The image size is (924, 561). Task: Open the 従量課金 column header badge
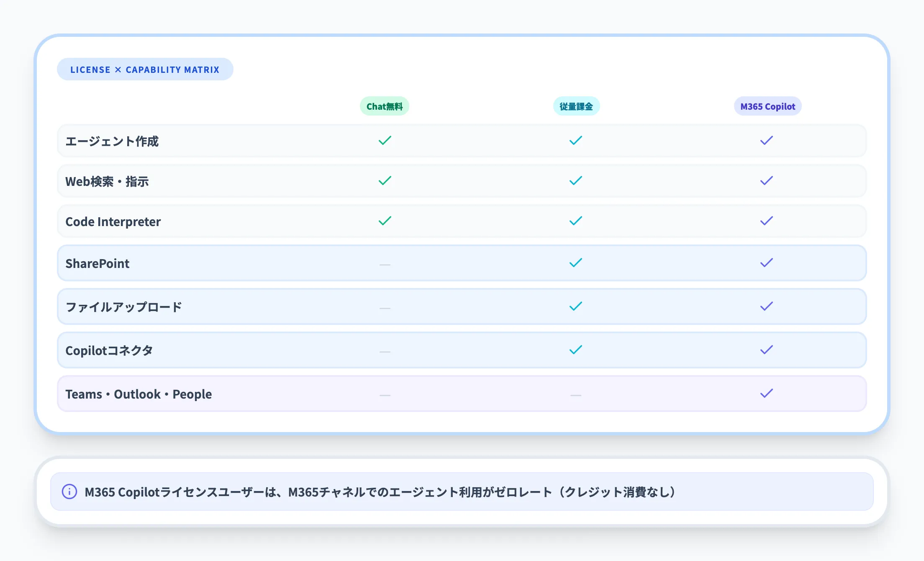[576, 106]
